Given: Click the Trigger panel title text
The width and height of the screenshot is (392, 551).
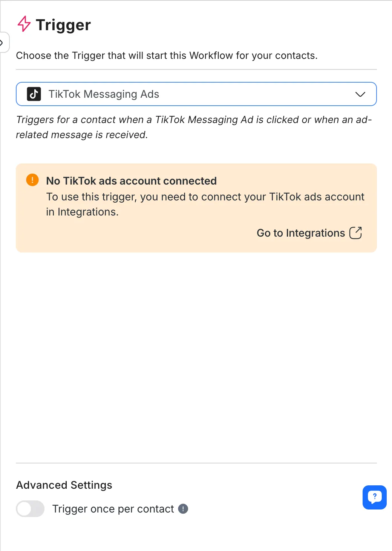Looking at the screenshot, I should click(x=63, y=25).
